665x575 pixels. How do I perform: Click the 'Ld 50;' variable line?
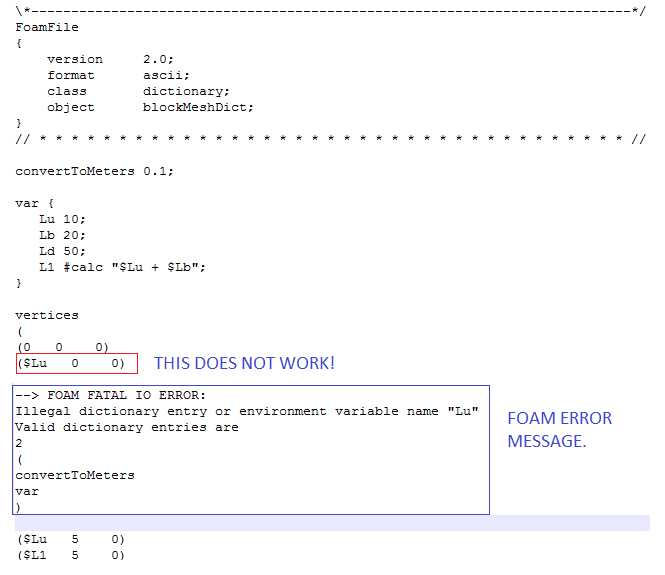point(62,251)
